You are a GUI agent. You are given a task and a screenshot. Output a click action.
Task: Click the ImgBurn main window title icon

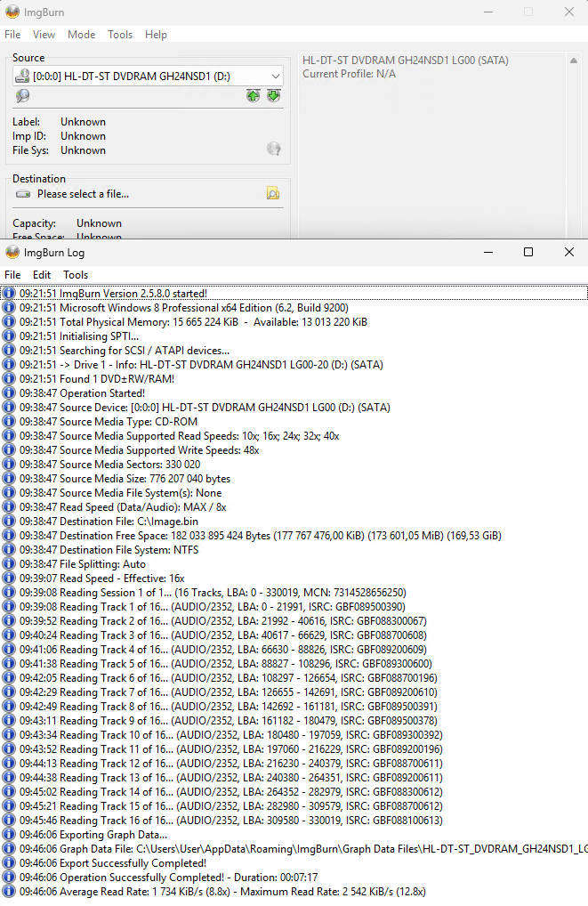coord(12,12)
